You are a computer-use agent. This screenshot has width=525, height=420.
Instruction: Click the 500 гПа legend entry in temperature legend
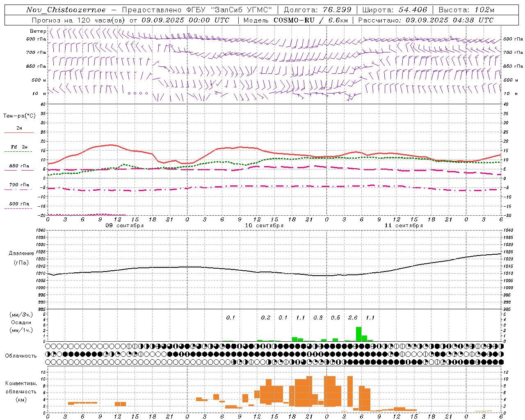pos(19,204)
